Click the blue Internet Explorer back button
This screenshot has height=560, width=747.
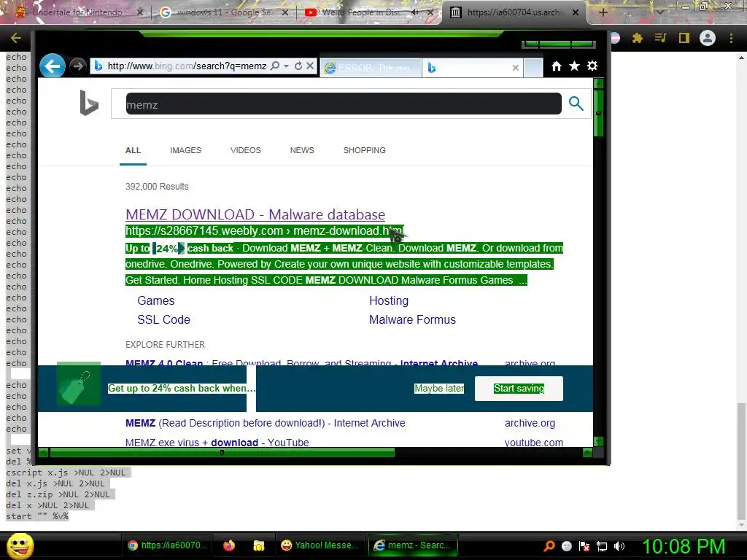53,66
